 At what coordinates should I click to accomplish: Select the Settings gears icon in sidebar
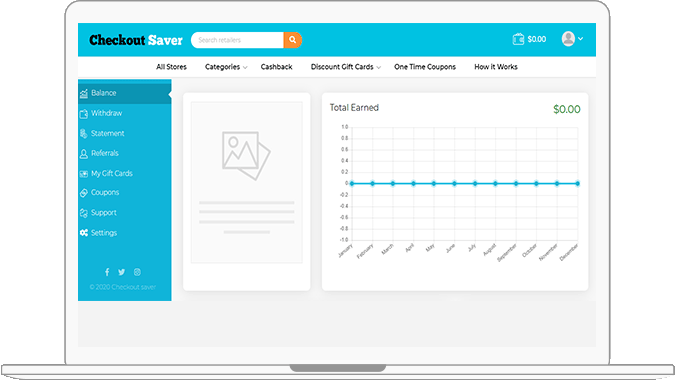pyautogui.click(x=84, y=233)
